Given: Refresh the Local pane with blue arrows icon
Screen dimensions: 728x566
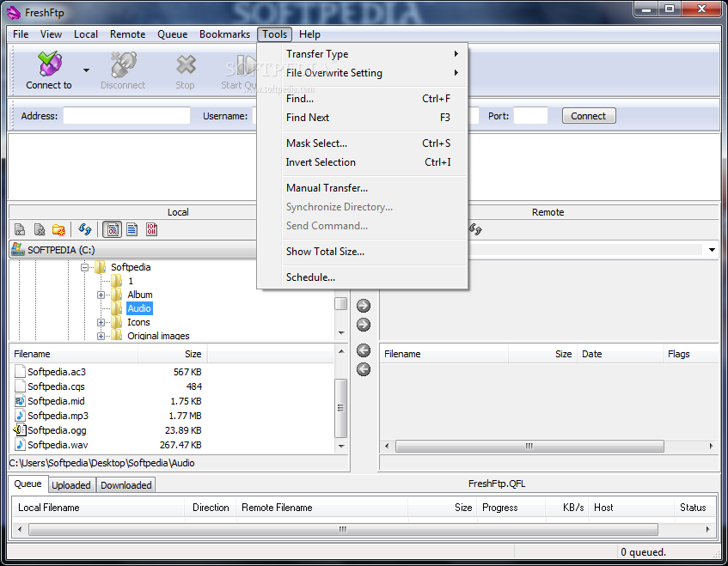Looking at the screenshot, I should click(x=85, y=228).
